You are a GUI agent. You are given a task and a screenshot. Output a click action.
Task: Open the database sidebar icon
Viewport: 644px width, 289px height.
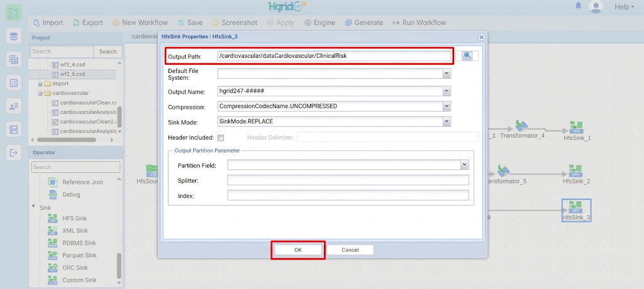click(x=14, y=36)
